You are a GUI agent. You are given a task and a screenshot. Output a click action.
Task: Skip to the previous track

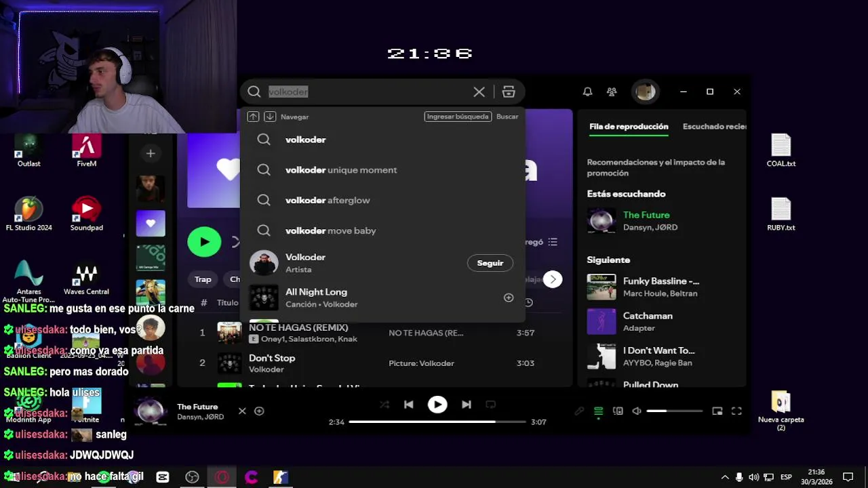[x=408, y=405]
